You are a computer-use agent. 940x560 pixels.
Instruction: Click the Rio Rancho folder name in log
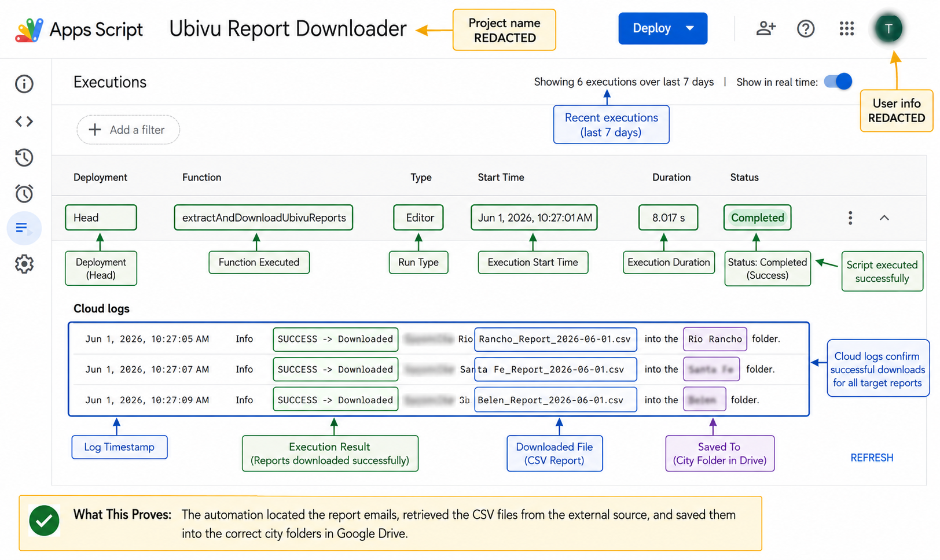715,340
